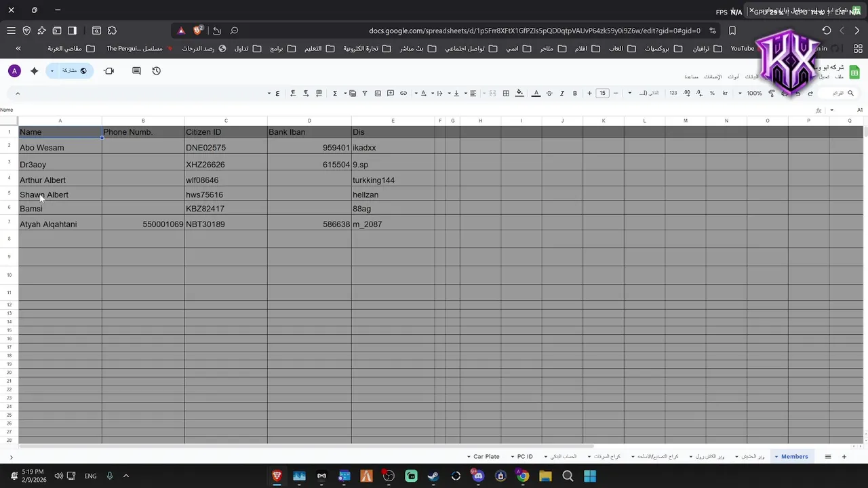Reload the page in browser
868x488 pixels.
click(827, 30)
